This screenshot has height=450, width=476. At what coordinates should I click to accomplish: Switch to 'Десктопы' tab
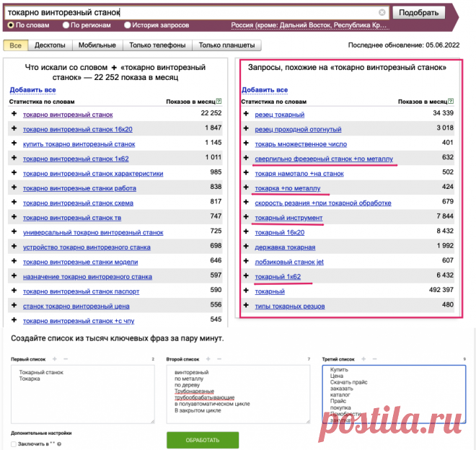pyautogui.click(x=50, y=45)
